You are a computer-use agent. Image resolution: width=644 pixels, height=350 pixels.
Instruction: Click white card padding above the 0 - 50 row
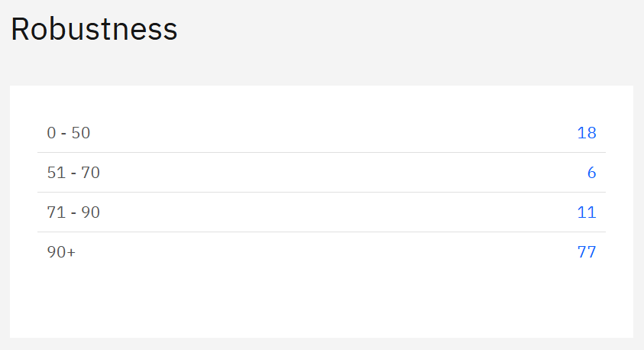coord(321,99)
